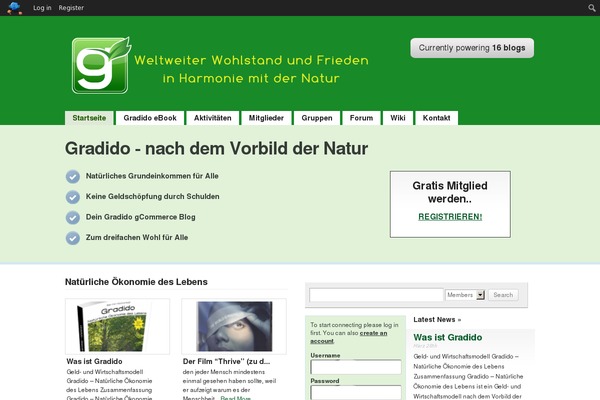Screen dimensions: 600x400
Task: Open the Wiki tab
Action: [398, 118]
